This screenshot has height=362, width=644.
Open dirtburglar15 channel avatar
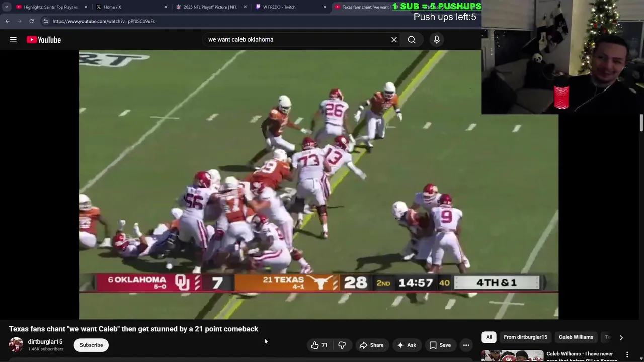point(16,345)
